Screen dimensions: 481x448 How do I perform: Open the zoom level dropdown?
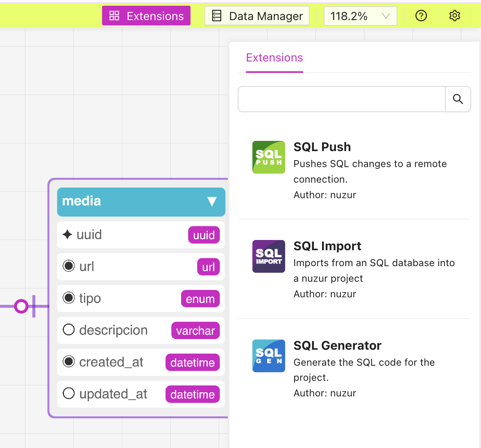[360, 16]
